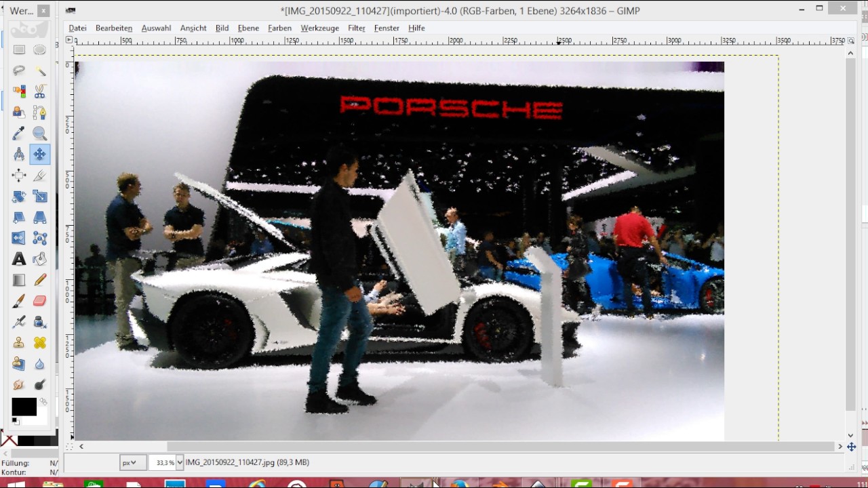Select the Blur/Sharpen droplet tool
This screenshot has height=488, width=868.
pyautogui.click(x=40, y=364)
